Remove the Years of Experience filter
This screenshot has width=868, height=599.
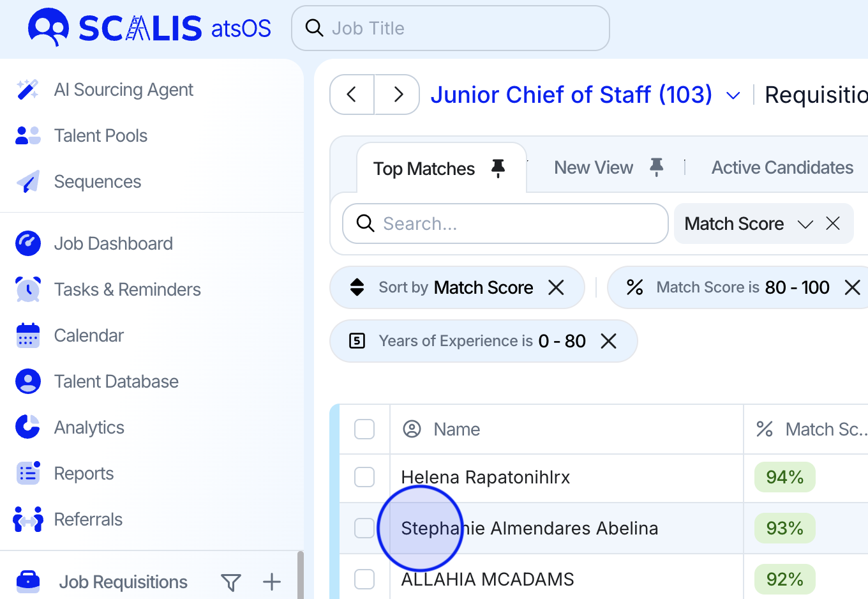[x=609, y=341]
